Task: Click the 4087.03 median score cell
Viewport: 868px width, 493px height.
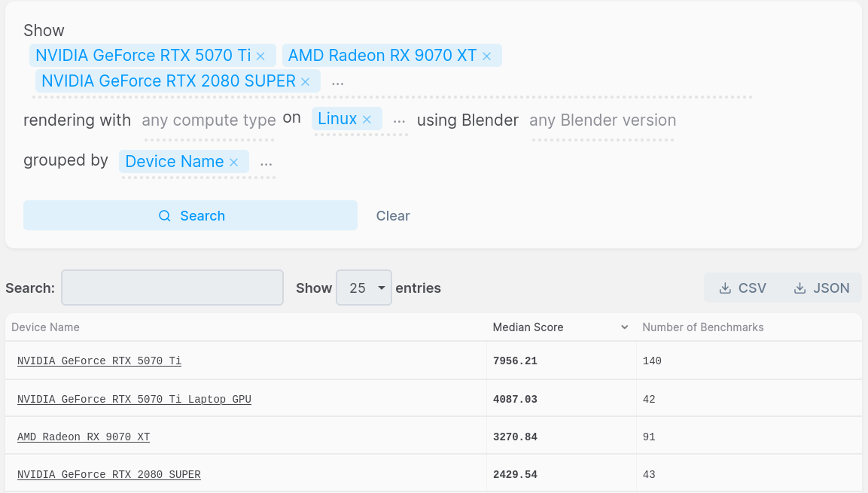Action: pos(562,398)
